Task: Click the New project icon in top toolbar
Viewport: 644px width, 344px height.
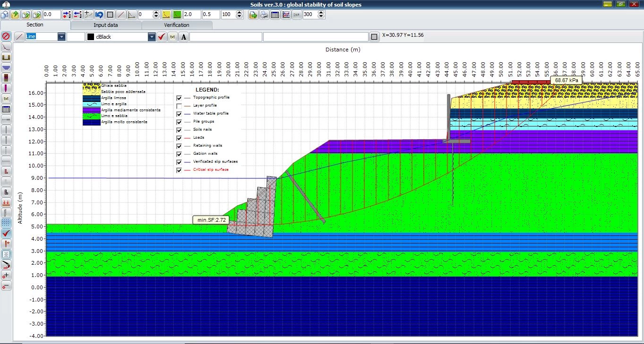Action: coord(5,15)
